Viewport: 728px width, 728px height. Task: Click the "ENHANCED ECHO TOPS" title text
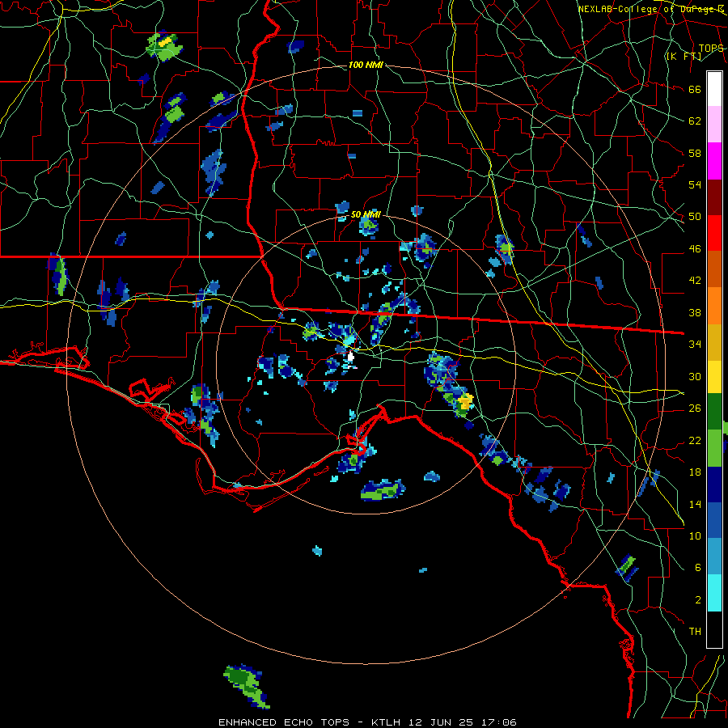[284, 722]
